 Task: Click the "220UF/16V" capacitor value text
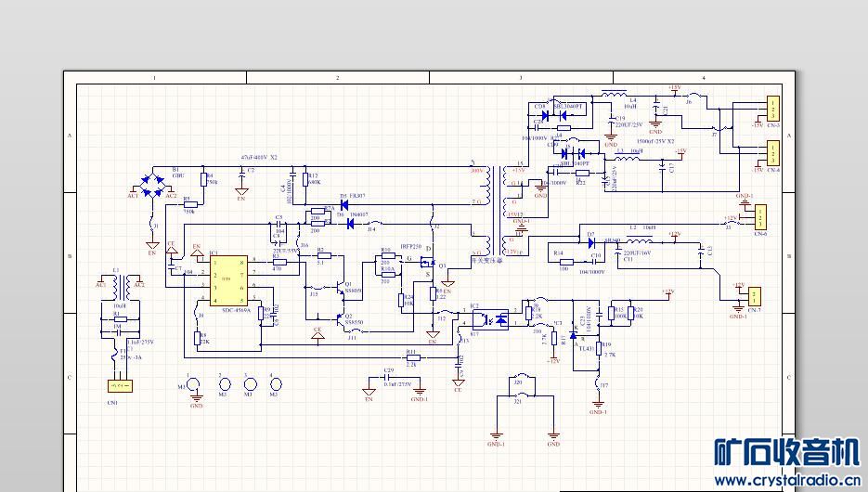(x=637, y=252)
